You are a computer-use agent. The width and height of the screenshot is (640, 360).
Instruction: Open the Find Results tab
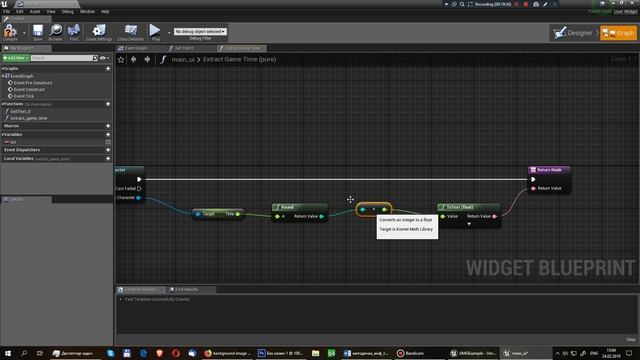pos(187,289)
